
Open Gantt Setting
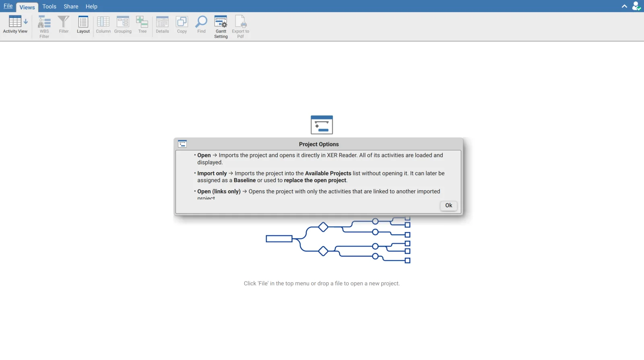click(221, 27)
